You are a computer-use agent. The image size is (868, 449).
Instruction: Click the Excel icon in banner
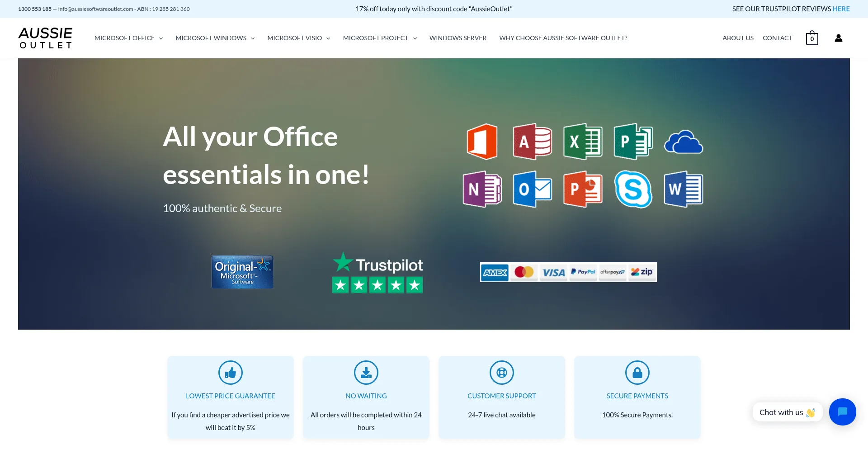click(583, 142)
